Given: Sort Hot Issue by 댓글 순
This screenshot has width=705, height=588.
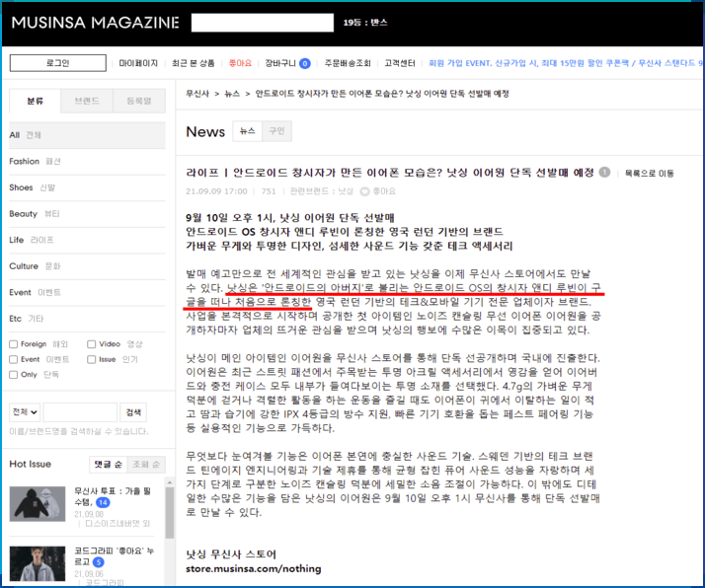Looking at the screenshot, I should pos(109,465).
